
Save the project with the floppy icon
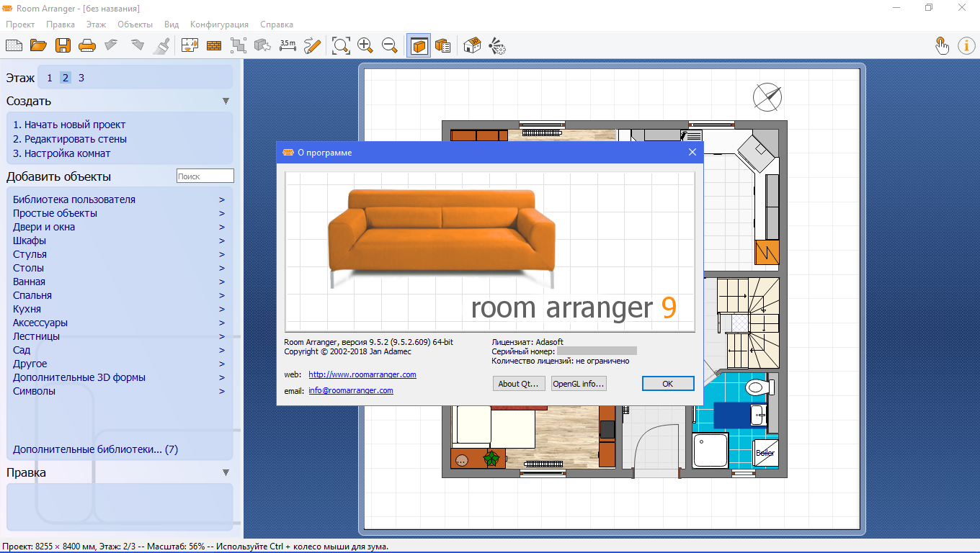pos(63,45)
